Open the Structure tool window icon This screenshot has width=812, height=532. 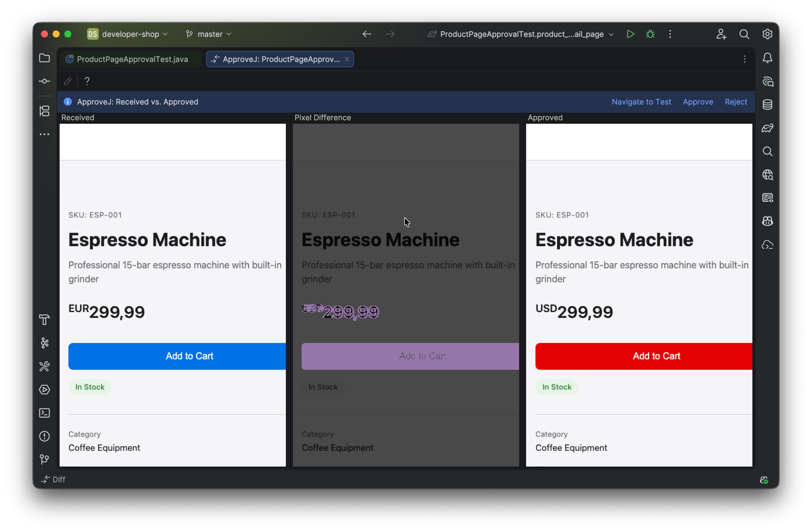44,111
